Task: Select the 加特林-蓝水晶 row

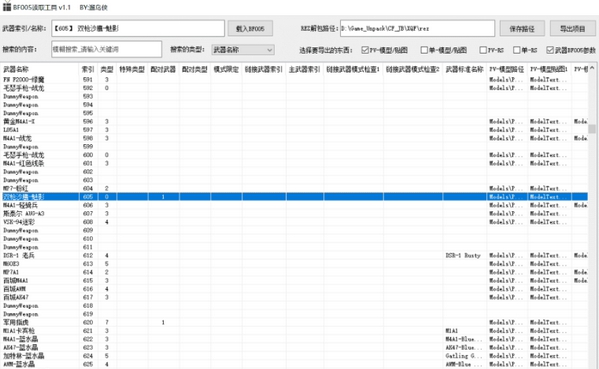Action: pyautogui.click(x=294, y=356)
